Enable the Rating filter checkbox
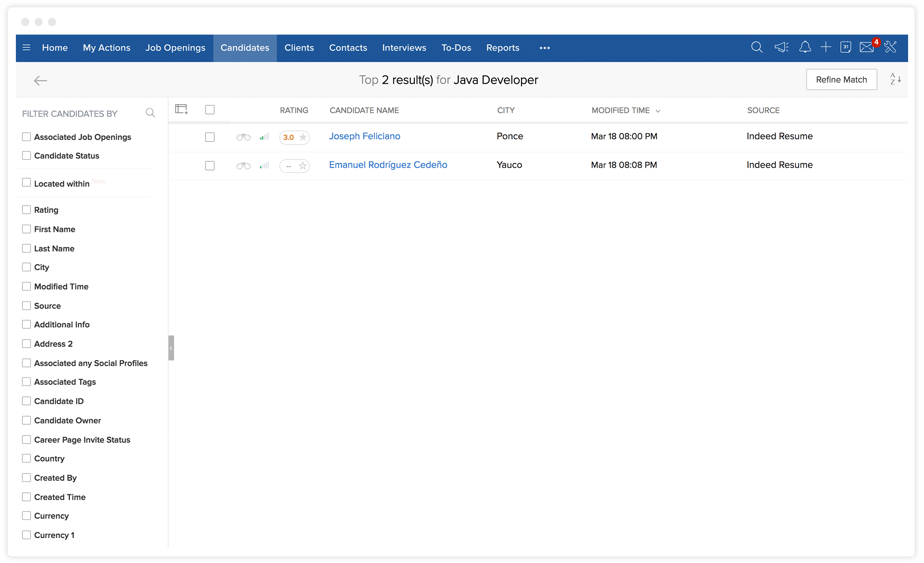 click(26, 209)
